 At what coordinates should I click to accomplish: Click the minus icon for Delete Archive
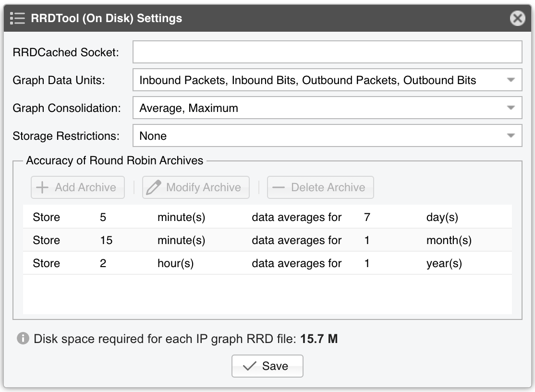279,187
